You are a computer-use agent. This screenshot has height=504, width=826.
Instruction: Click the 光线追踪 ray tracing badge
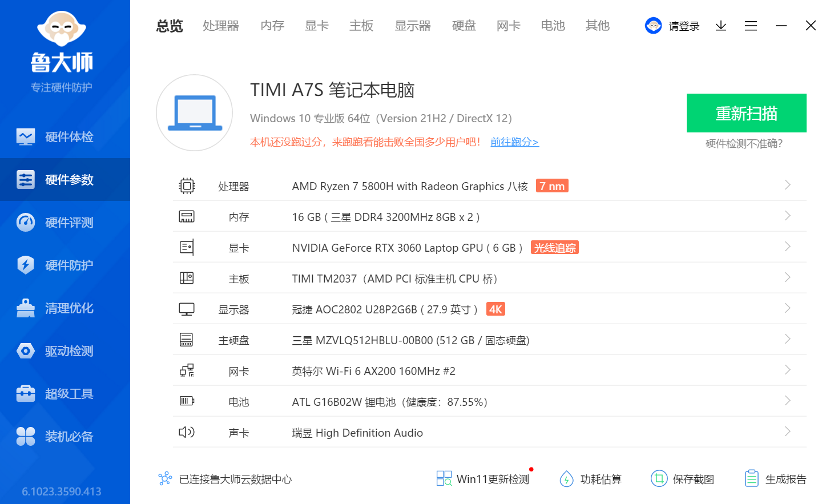(x=555, y=248)
